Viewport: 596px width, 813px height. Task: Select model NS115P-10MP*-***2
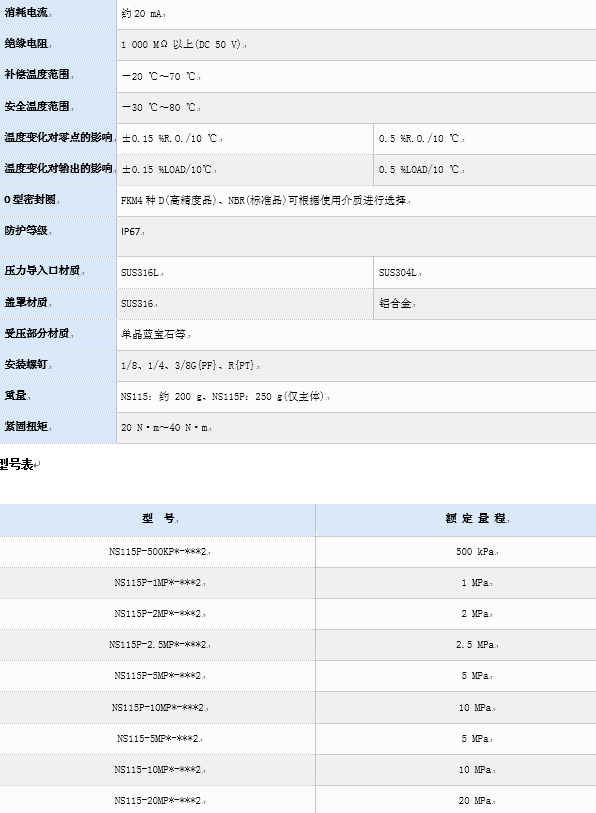[160, 707]
